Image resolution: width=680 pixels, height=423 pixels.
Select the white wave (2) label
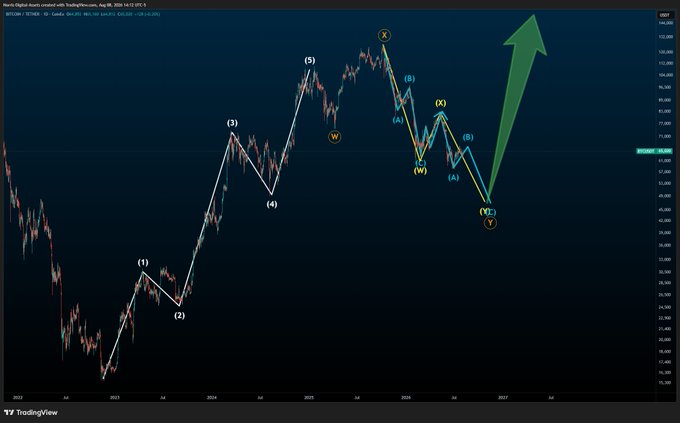point(180,315)
